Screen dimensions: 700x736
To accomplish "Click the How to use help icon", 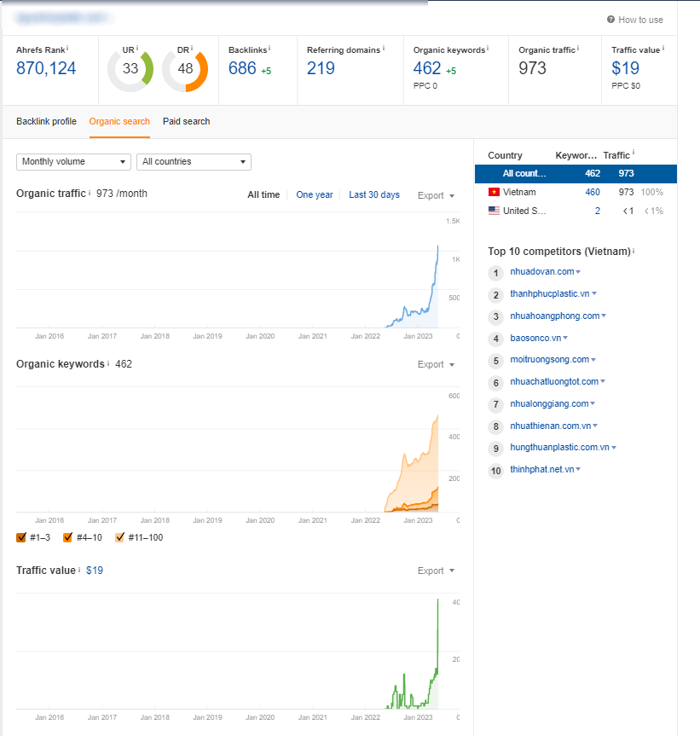I will coord(610,20).
